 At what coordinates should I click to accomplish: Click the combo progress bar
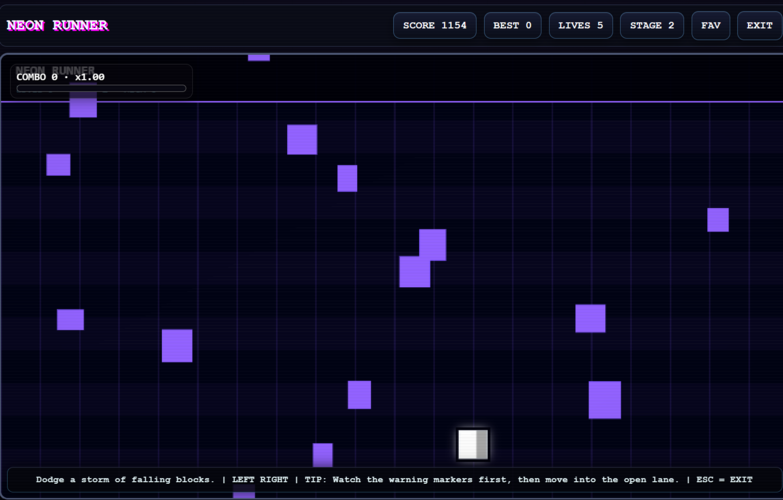click(101, 88)
